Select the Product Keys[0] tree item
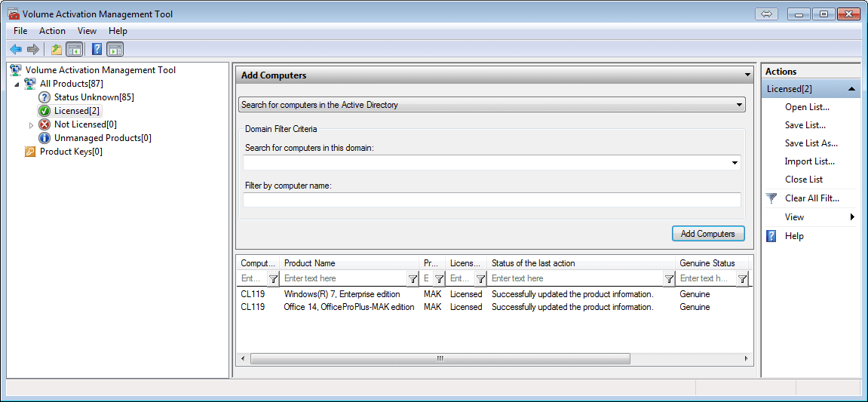The width and height of the screenshot is (868, 402). pos(71,152)
